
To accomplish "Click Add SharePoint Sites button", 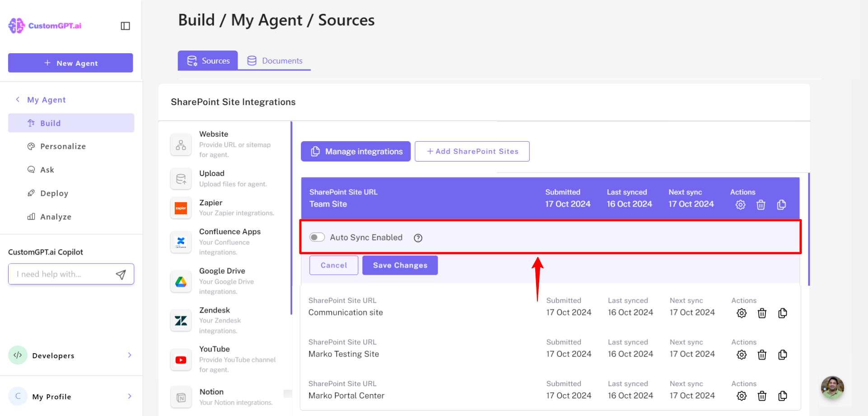I will 472,151.
